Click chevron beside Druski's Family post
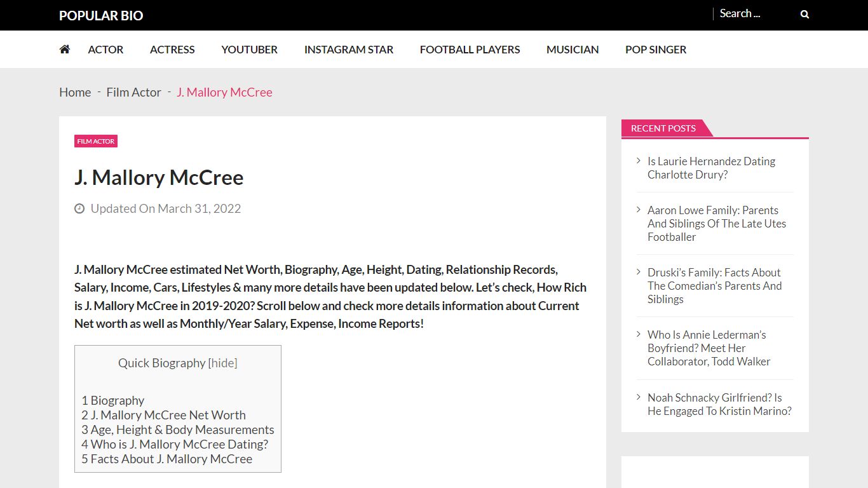Viewport: 868px width, 488px height. [x=639, y=272]
